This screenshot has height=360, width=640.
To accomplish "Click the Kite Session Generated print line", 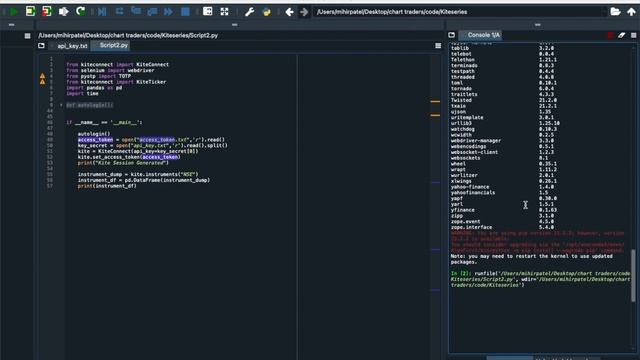I will pyautogui.click(x=123, y=162).
